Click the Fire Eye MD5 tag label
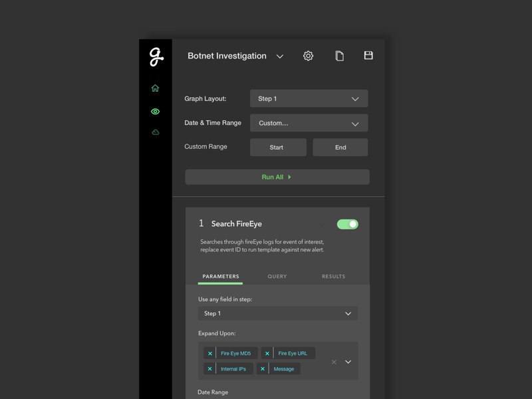This screenshot has width=532, height=399. [236, 353]
